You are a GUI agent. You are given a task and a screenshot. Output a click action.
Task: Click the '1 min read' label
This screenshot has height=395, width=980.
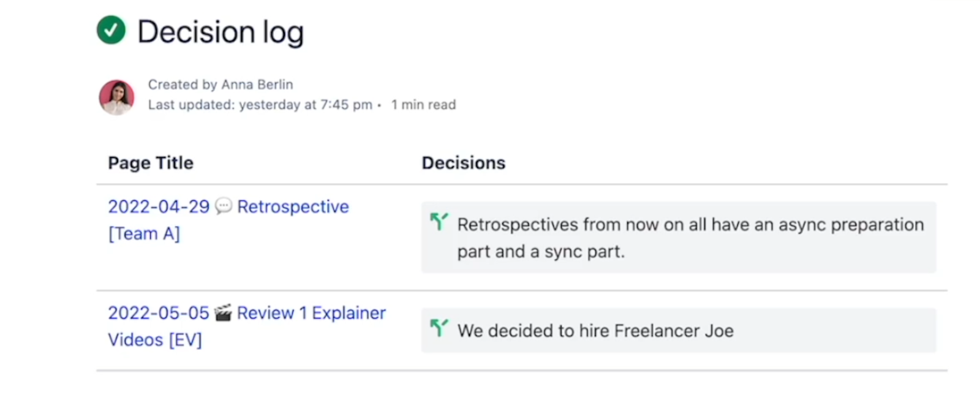(x=424, y=105)
